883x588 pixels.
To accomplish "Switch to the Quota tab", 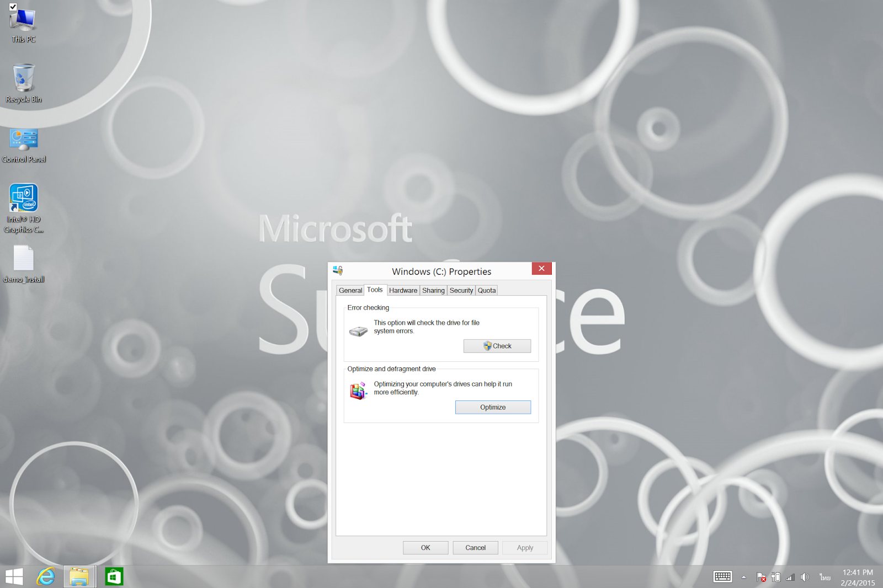I will (487, 291).
